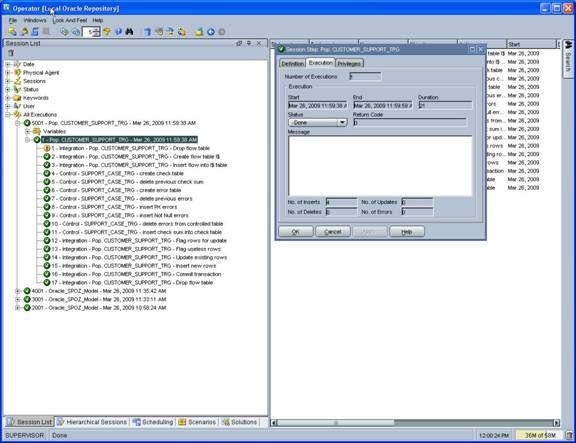
Task: Click the Help button in dialog
Action: (x=407, y=232)
